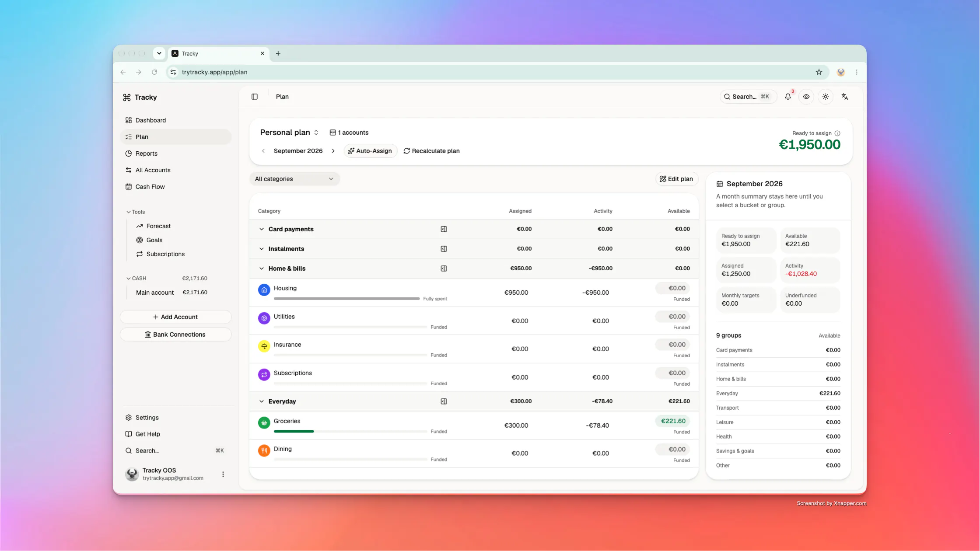Open Dashboard in the sidebar
The image size is (980, 551).
[175, 120]
